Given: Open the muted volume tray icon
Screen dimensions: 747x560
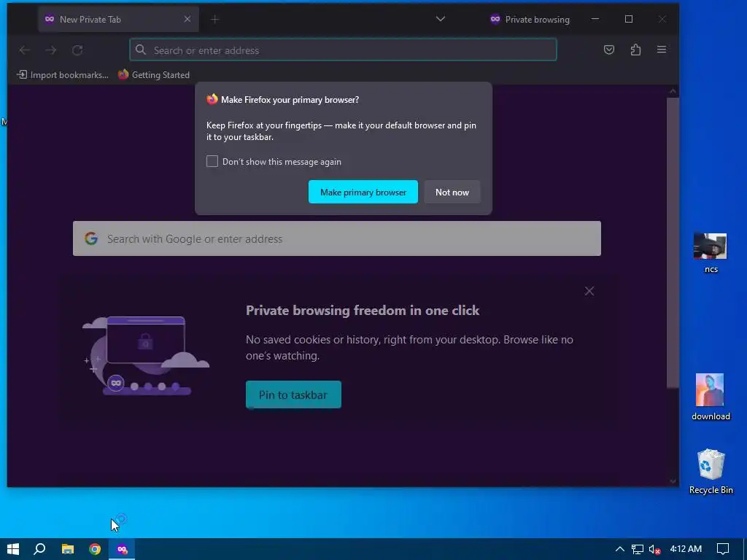Looking at the screenshot, I should point(654,549).
